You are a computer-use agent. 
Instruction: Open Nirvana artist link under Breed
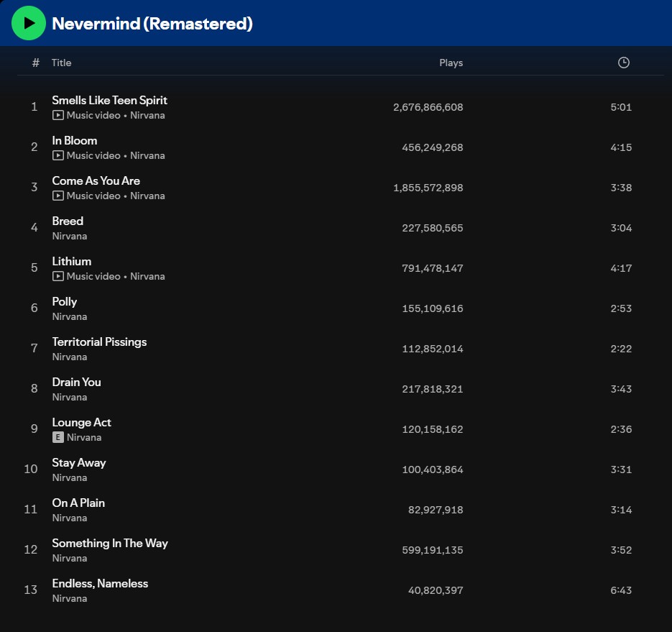pos(70,237)
